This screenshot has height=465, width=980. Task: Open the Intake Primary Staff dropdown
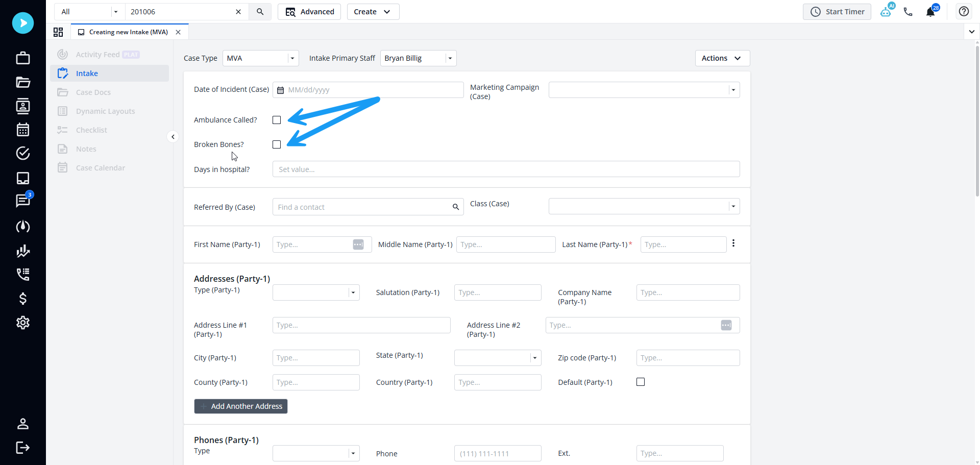tap(419, 58)
